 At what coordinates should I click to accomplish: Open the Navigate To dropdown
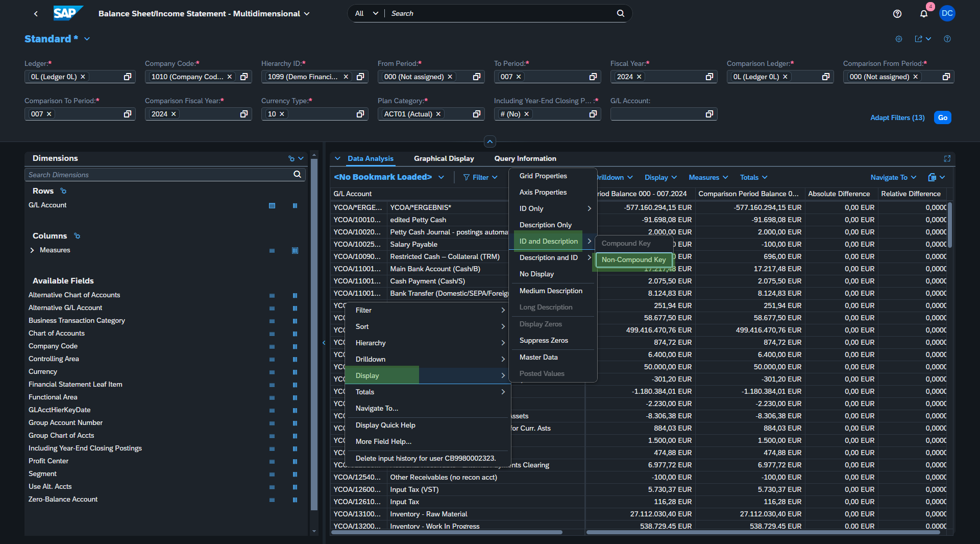pos(893,177)
